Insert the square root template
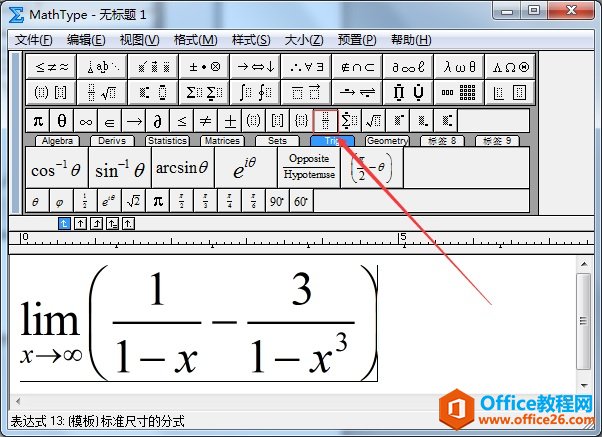602x437 pixels. click(373, 121)
